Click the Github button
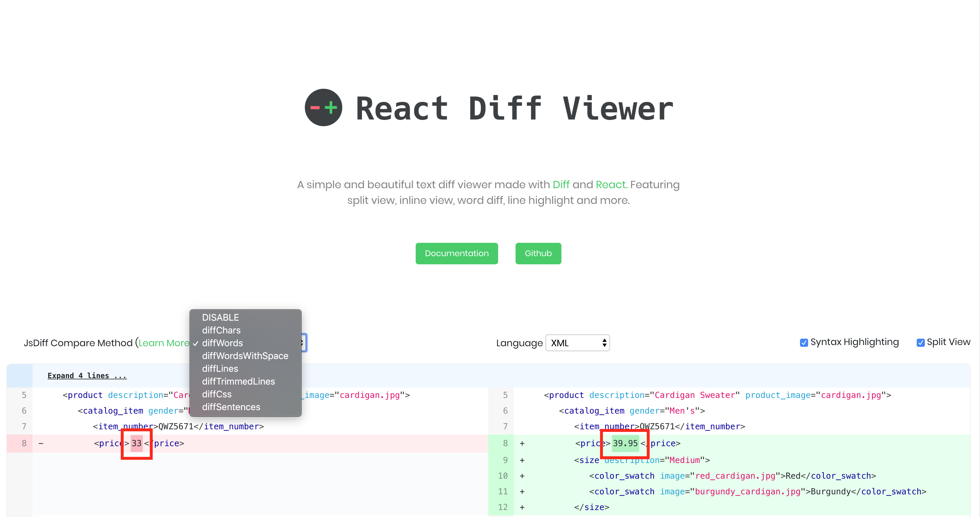Image resolution: width=980 pixels, height=517 pixels. (538, 254)
